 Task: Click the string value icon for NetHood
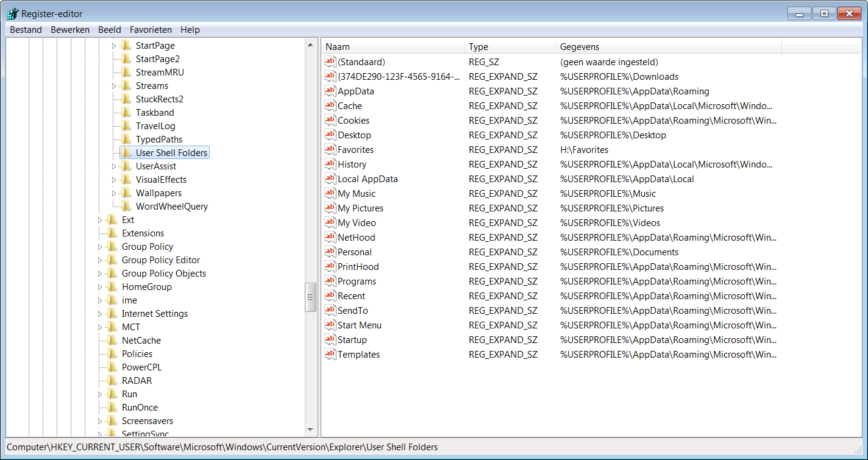pyautogui.click(x=330, y=237)
